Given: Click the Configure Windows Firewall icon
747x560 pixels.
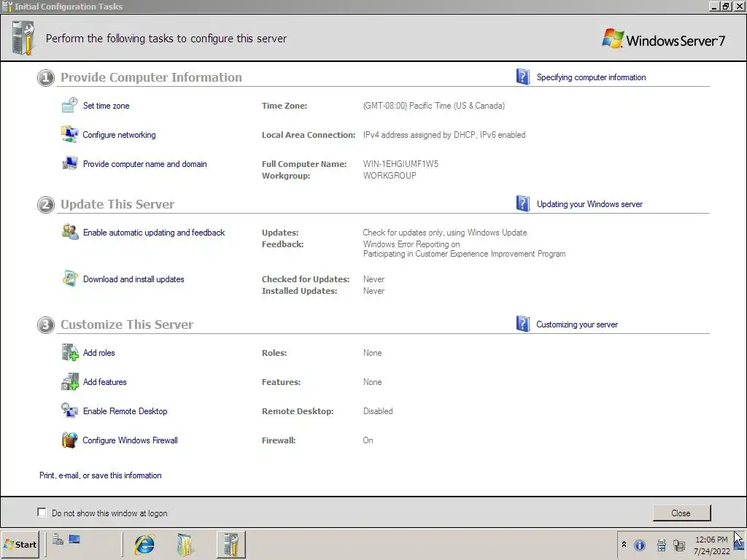Looking at the screenshot, I should pos(69,440).
